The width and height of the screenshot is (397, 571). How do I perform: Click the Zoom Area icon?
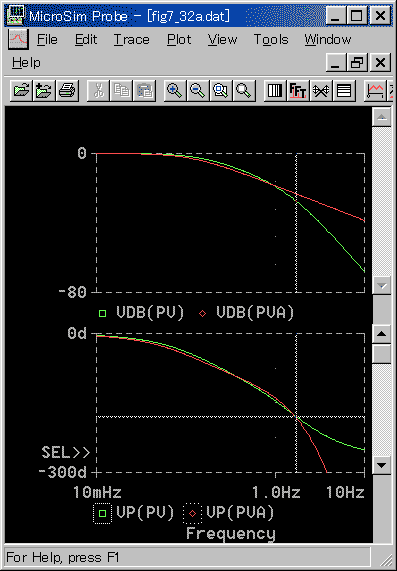tap(221, 90)
